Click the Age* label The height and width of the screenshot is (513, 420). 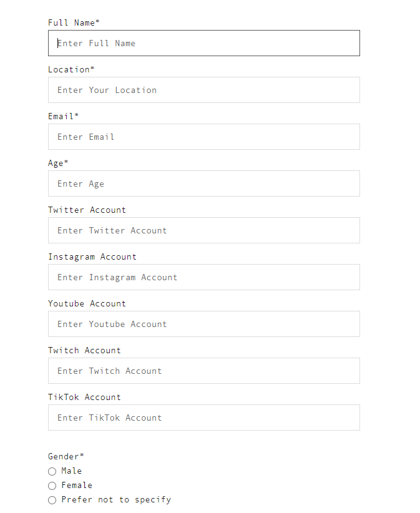[58, 164]
